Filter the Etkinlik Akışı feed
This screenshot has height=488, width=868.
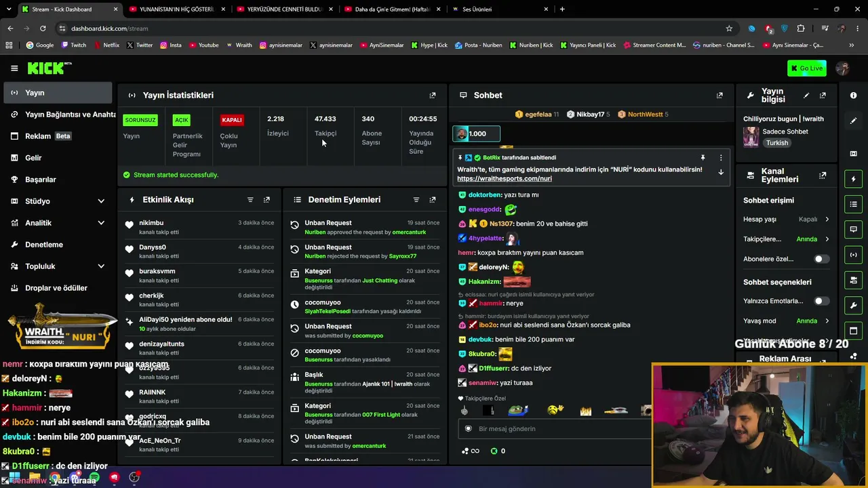[250, 200]
